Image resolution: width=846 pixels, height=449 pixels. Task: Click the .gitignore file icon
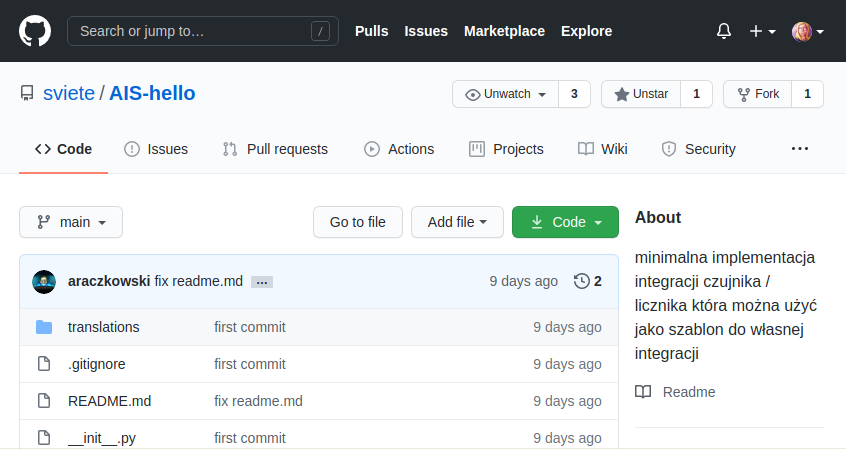click(x=44, y=364)
